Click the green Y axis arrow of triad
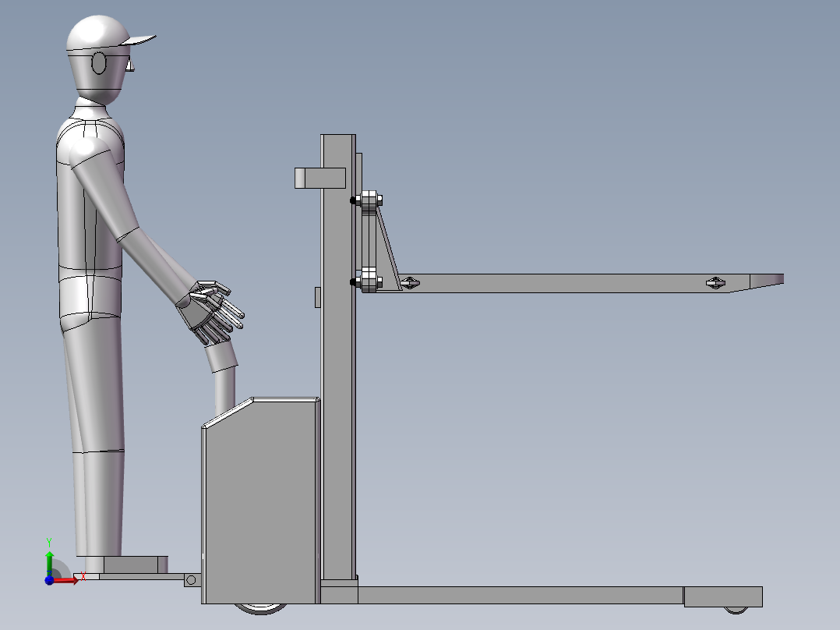Viewport: 840px width, 630px height. [x=49, y=563]
